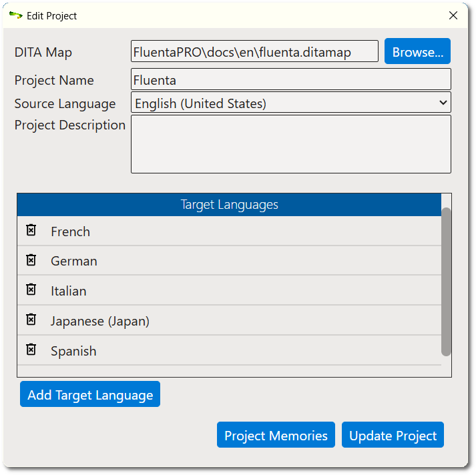476x475 pixels.
Task: Select the French row text
Action: coord(70,231)
